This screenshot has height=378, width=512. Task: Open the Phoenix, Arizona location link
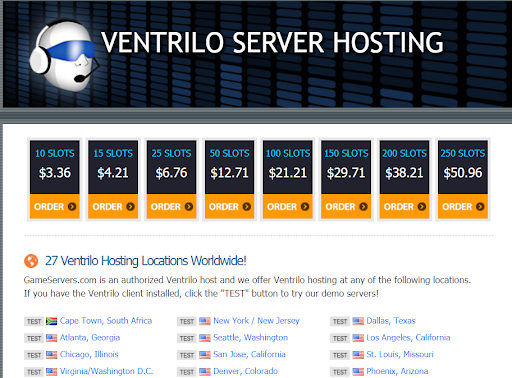coord(397,371)
